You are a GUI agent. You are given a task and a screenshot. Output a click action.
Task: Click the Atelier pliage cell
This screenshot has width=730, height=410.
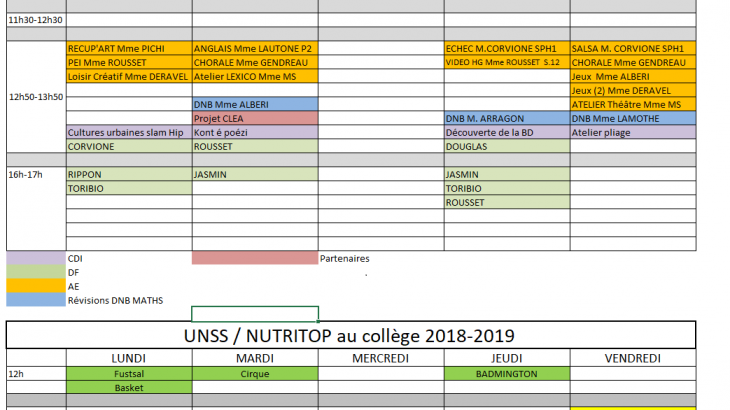click(632, 132)
